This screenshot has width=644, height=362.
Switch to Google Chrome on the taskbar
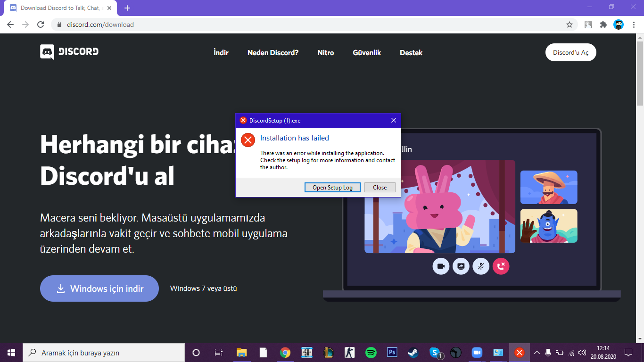285,353
